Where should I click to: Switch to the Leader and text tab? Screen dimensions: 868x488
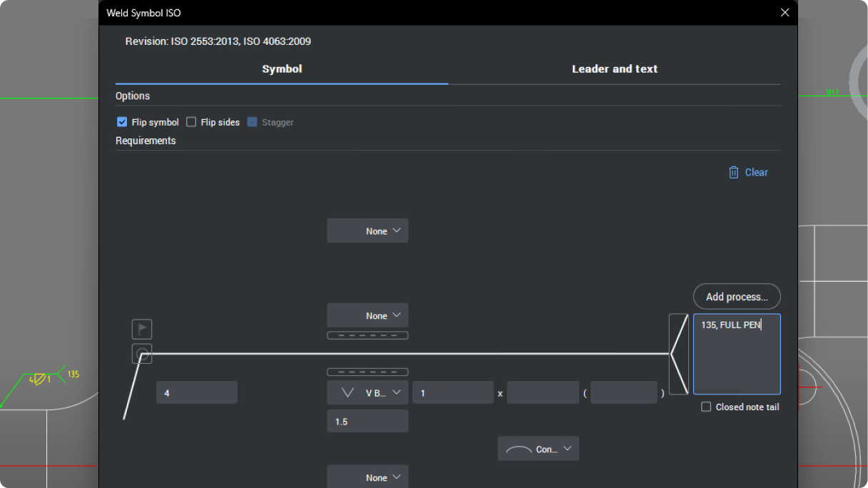pos(614,68)
